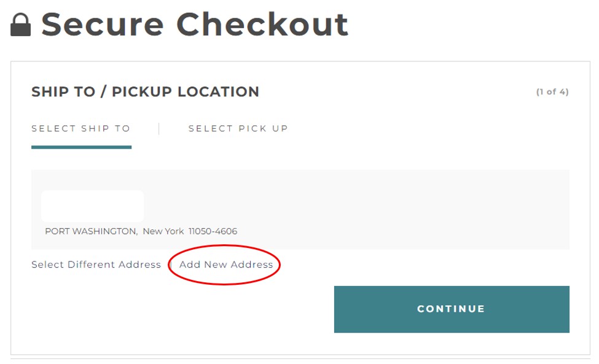Click the word Checkout in the title
Image resolution: width=599 pixels, height=364 pixels.
click(x=262, y=25)
